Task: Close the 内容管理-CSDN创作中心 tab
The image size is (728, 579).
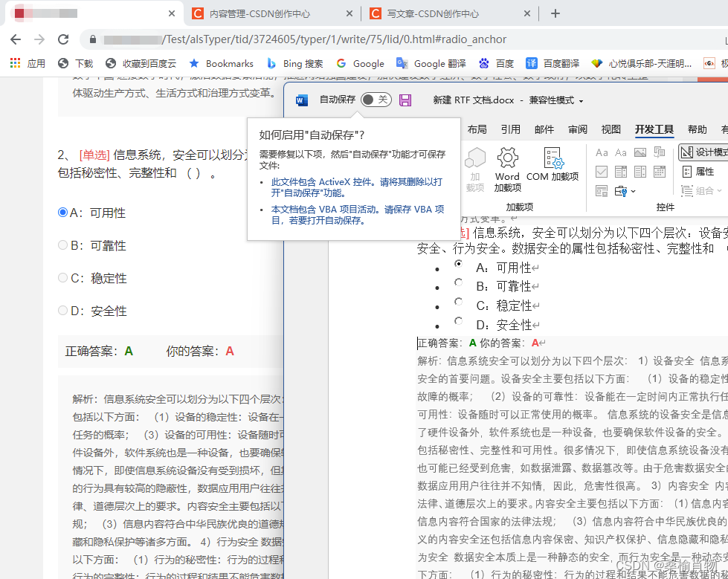Action: [349, 13]
